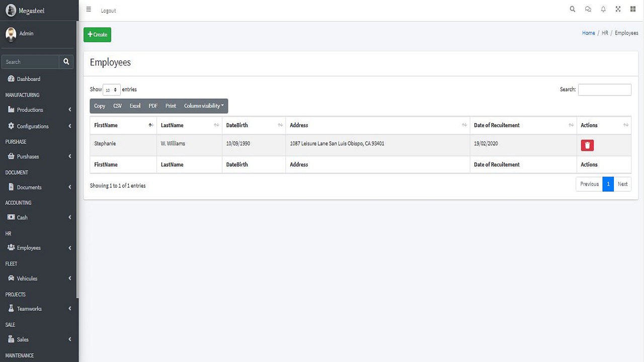Open Dashboard from the sidebar
Image resolution: width=644 pixels, height=362 pixels.
29,79
